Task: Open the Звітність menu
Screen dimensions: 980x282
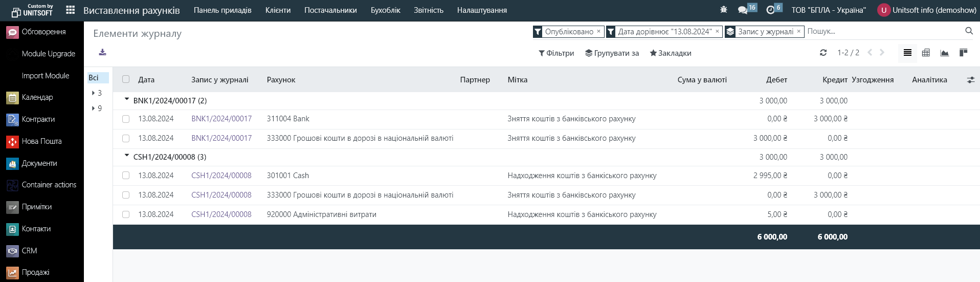Action: point(428,10)
